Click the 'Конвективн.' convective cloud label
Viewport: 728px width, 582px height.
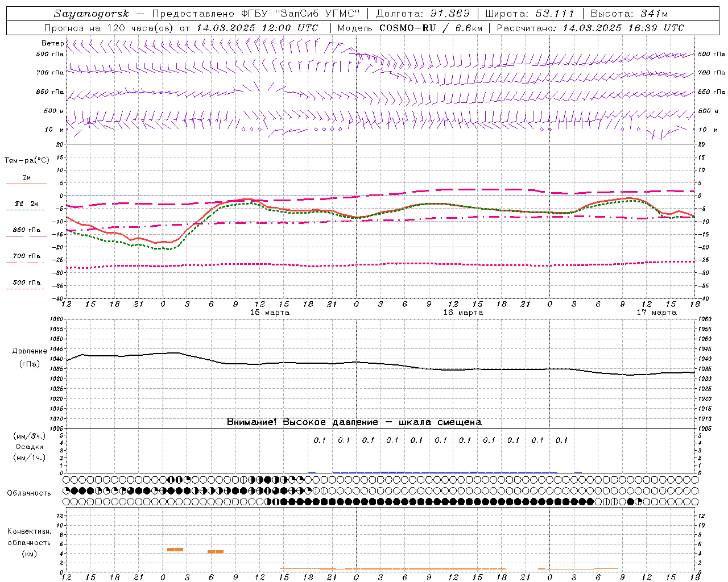(x=29, y=531)
